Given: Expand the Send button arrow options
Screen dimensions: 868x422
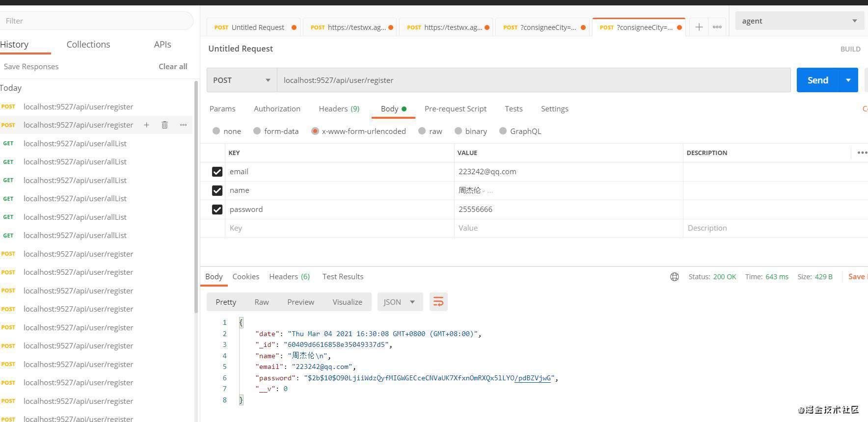Looking at the screenshot, I should (848, 80).
